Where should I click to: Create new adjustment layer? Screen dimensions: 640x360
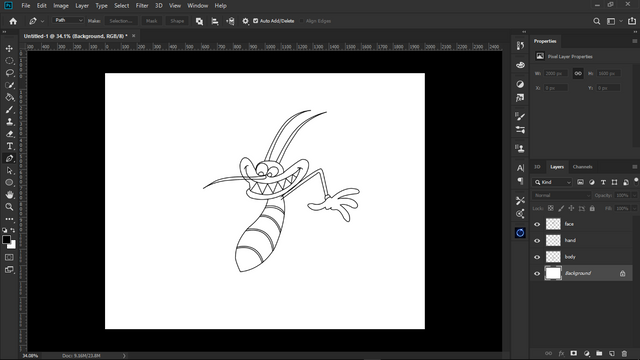pyautogui.click(x=587, y=353)
